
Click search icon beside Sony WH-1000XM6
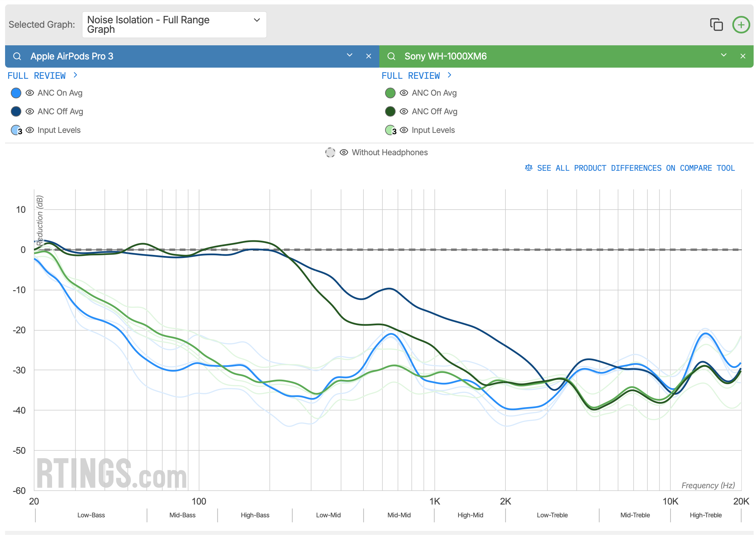tap(391, 56)
